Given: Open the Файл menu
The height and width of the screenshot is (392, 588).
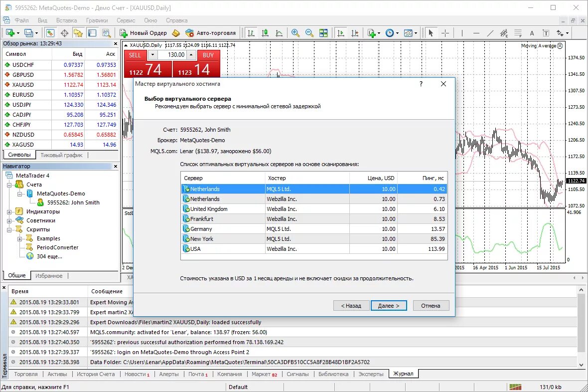Looking at the screenshot, I should click(x=22, y=20).
